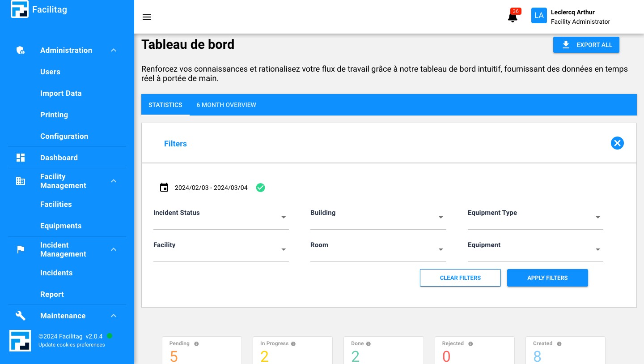This screenshot has height=364, width=644.
Task: Click the LA user avatar
Action: point(539,16)
